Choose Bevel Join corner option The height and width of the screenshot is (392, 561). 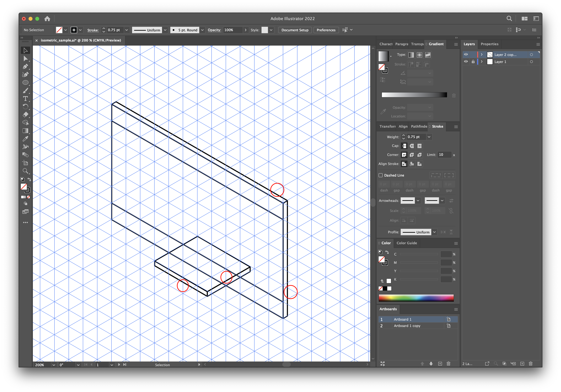[x=419, y=155]
